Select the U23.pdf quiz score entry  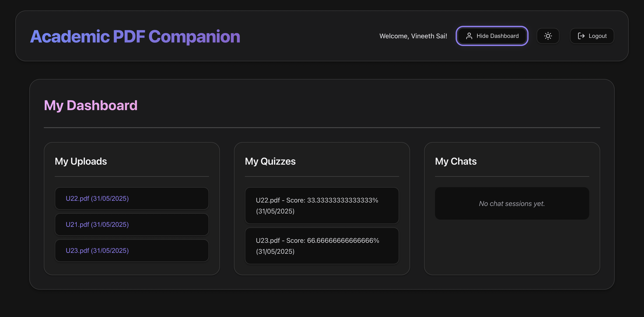pyautogui.click(x=322, y=246)
